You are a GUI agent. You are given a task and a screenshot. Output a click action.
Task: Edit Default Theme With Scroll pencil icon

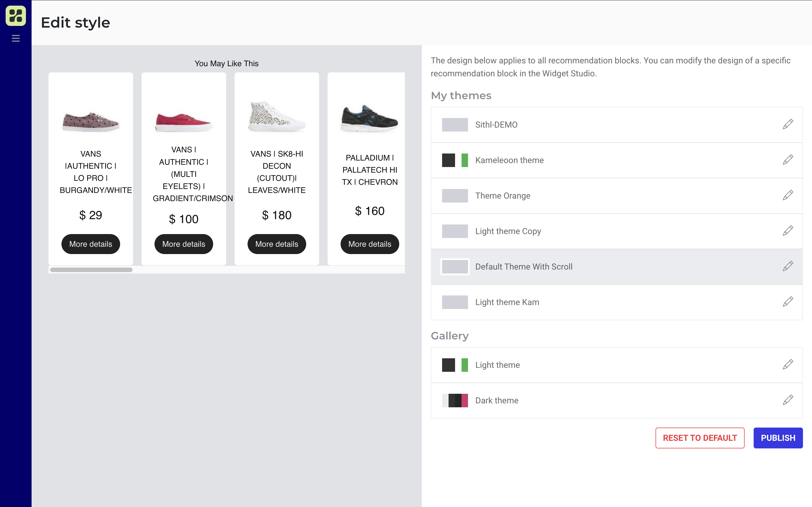(x=788, y=266)
